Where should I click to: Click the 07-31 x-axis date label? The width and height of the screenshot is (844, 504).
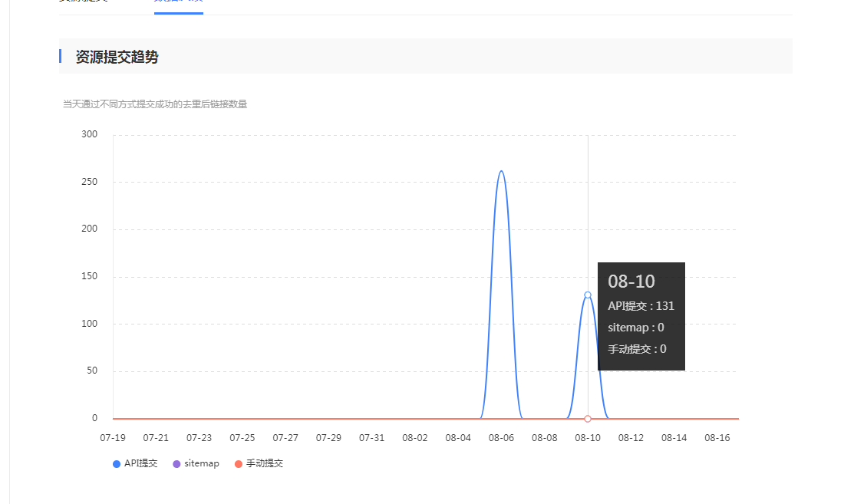point(371,437)
